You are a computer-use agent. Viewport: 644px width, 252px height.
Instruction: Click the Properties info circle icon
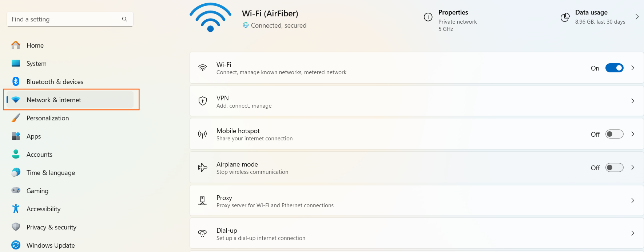click(x=428, y=17)
